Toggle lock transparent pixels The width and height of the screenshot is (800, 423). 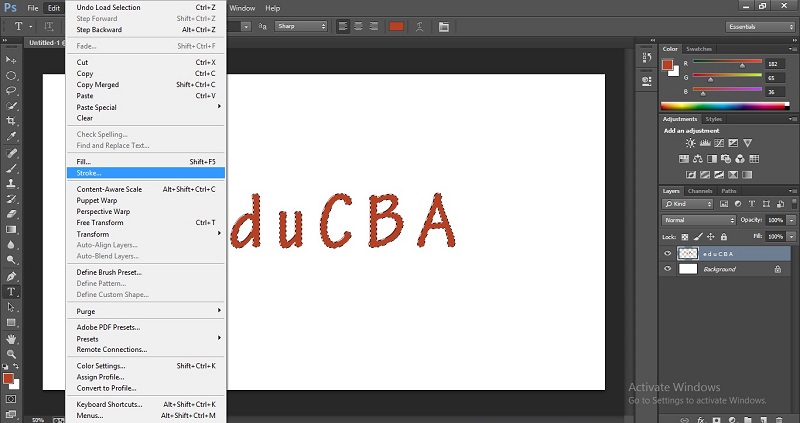pyautogui.click(x=685, y=237)
